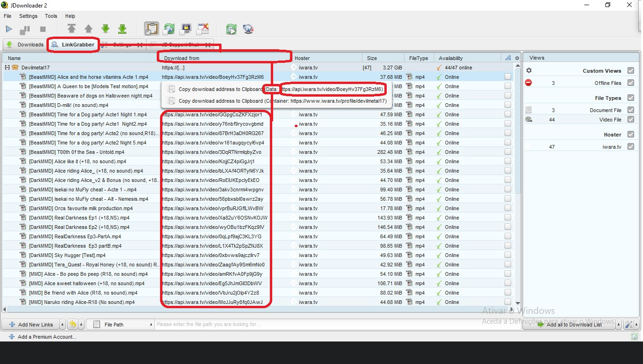Click the file path search input field
The image size is (643, 364).
338,325
